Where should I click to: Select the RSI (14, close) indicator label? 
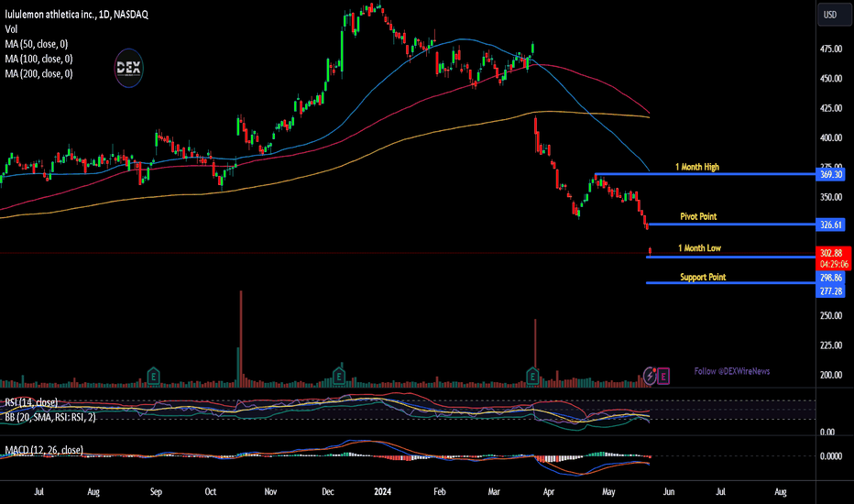tap(31, 402)
